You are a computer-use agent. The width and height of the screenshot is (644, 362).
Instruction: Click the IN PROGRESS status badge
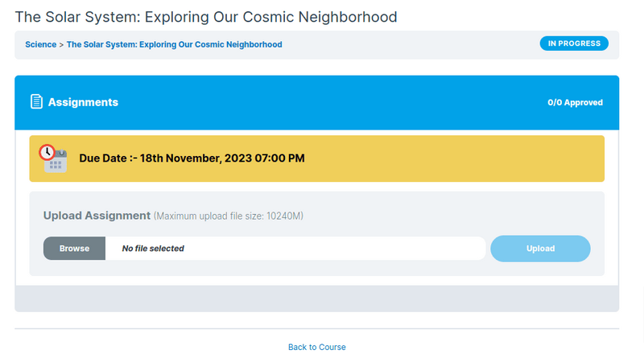pyautogui.click(x=574, y=43)
